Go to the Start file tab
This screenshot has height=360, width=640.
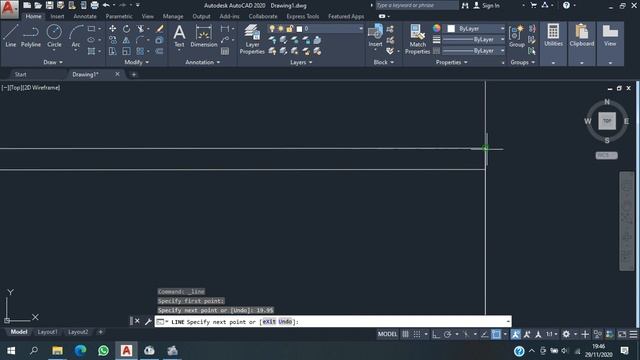[x=20, y=74]
